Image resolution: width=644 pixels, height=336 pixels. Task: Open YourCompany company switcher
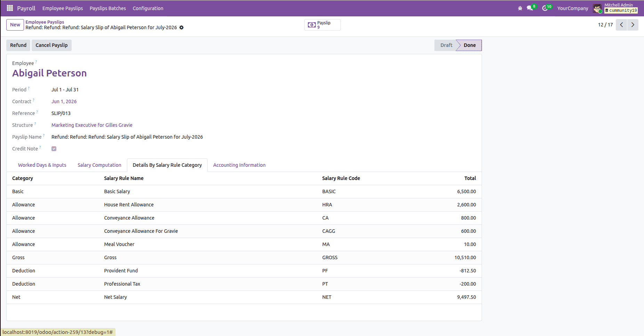[x=573, y=8]
